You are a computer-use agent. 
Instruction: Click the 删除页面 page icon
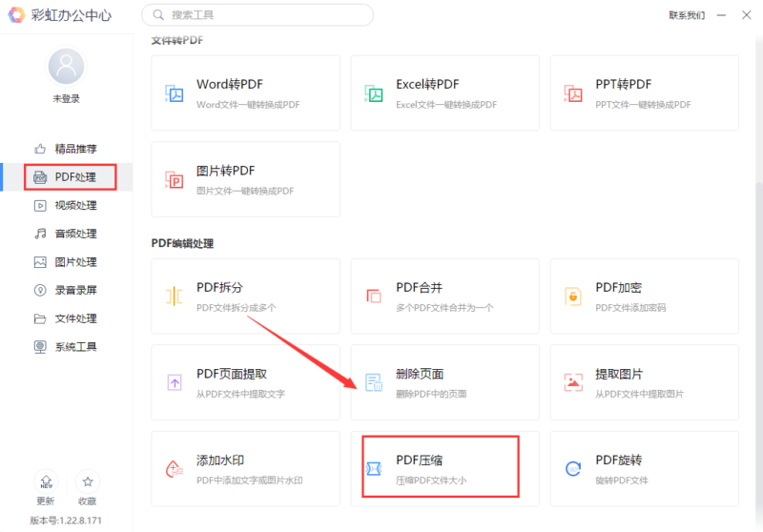374,382
